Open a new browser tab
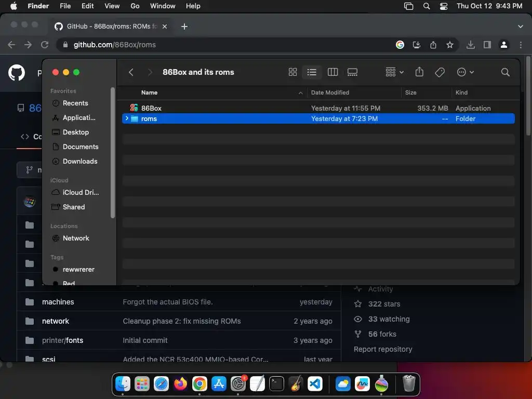Viewport: 532px width, 399px height. pos(184,26)
